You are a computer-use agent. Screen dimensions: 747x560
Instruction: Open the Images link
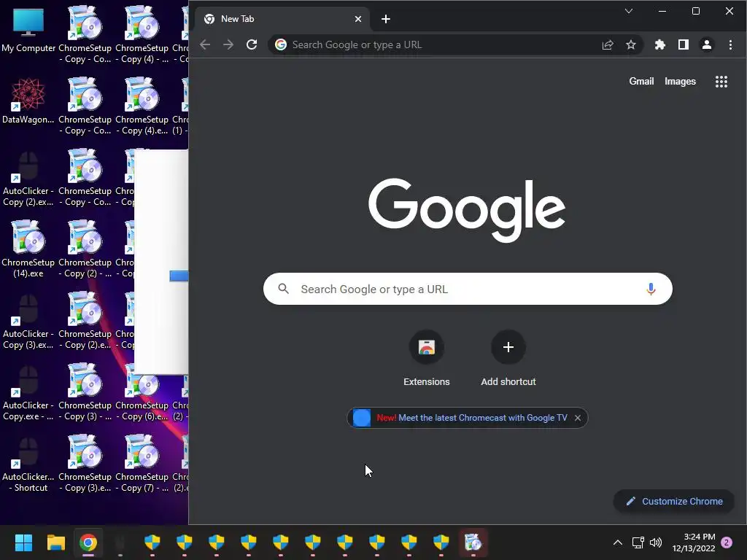click(680, 82)
